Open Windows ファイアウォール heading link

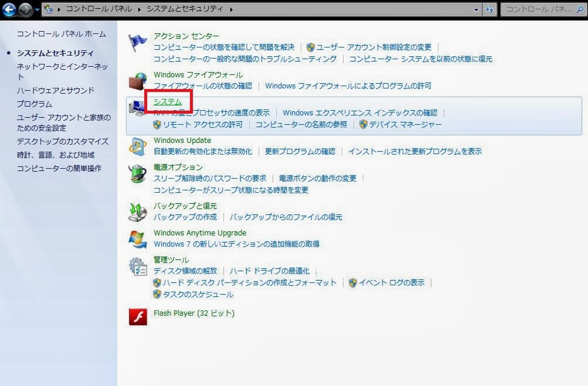198,74
